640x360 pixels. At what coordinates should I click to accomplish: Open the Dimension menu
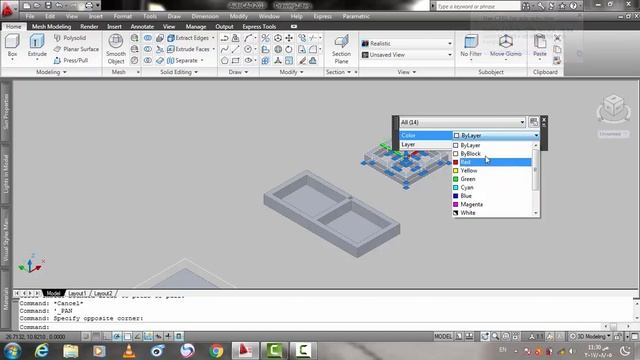pyautogui.click(x=205, y=16)
